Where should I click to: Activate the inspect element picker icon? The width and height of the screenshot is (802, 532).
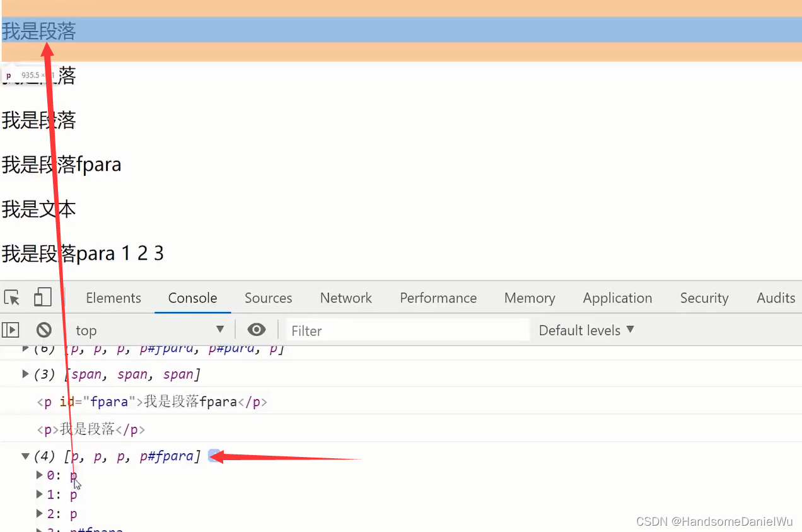(x=11, y=298)
